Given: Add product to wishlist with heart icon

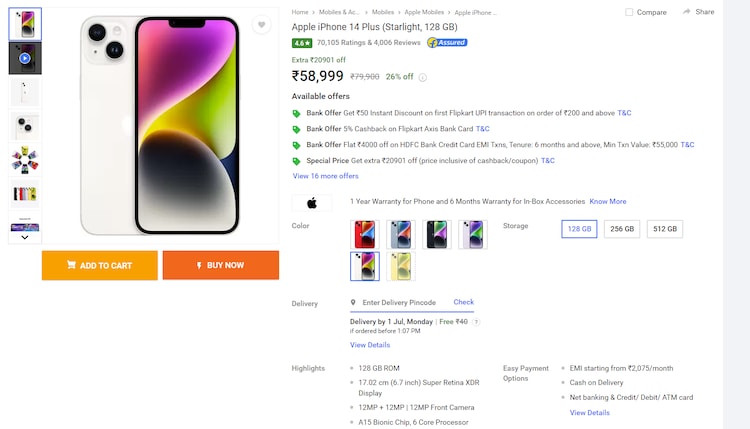Looking at the screenshot, I should (x=261, y=25).
